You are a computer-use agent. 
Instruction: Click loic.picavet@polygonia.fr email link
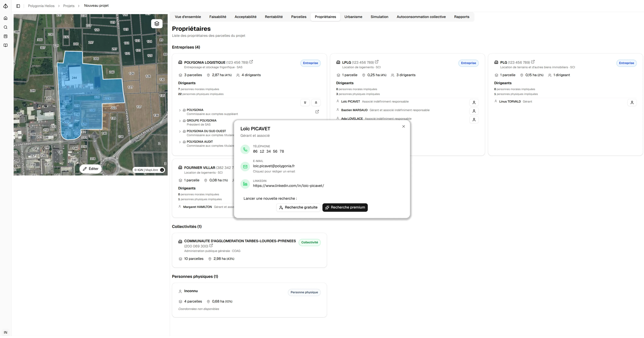[x=274, y=166]
